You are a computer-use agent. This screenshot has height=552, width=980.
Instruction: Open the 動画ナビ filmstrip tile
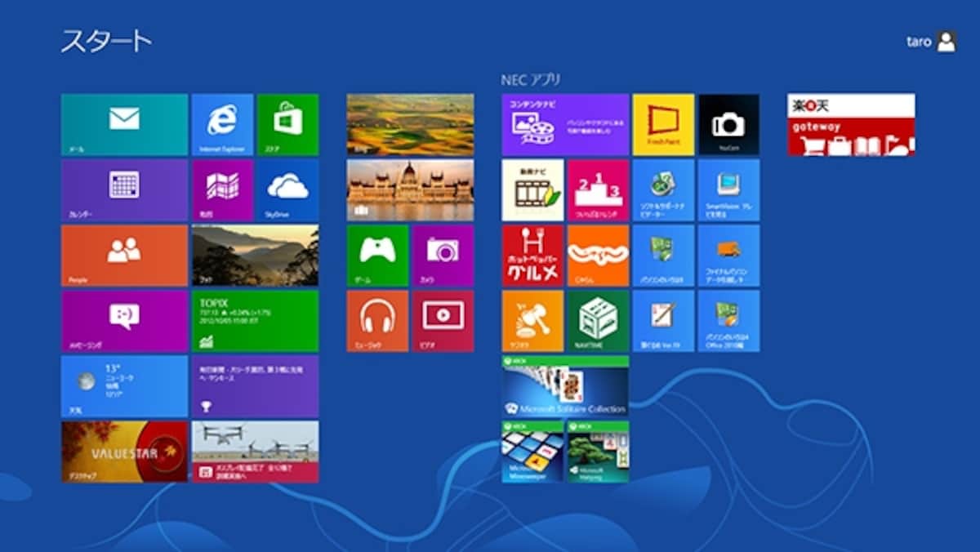532,189
